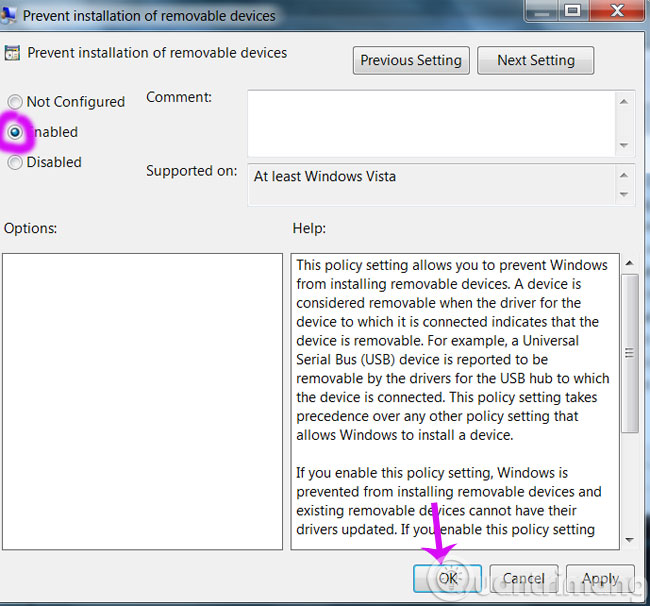Click the 'Prevent installation of removable devices' heading
Screen dimensions: 650x606
point(157,53)
